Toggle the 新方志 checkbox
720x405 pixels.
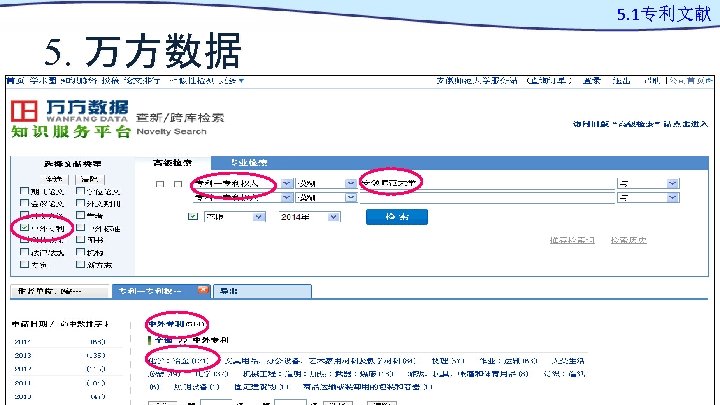(x=80, y=264)
